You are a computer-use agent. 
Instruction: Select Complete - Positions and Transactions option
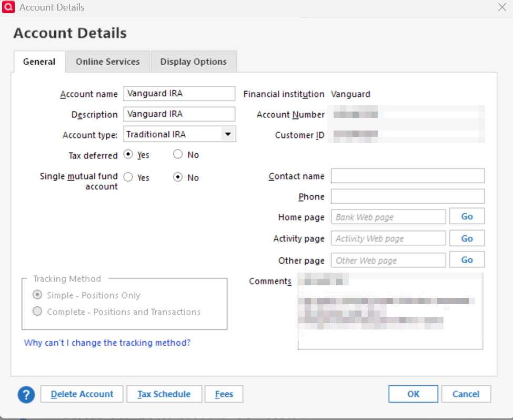click(37, 312)
